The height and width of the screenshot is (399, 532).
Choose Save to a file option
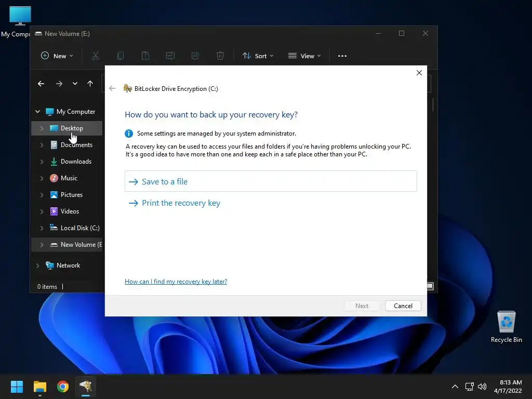pos(271,181)
